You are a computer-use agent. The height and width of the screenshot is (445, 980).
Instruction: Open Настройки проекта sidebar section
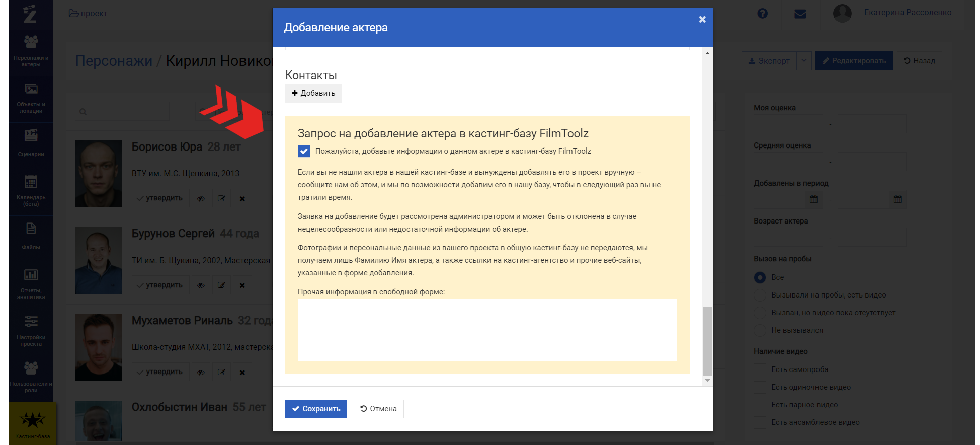tap(31, 331)
